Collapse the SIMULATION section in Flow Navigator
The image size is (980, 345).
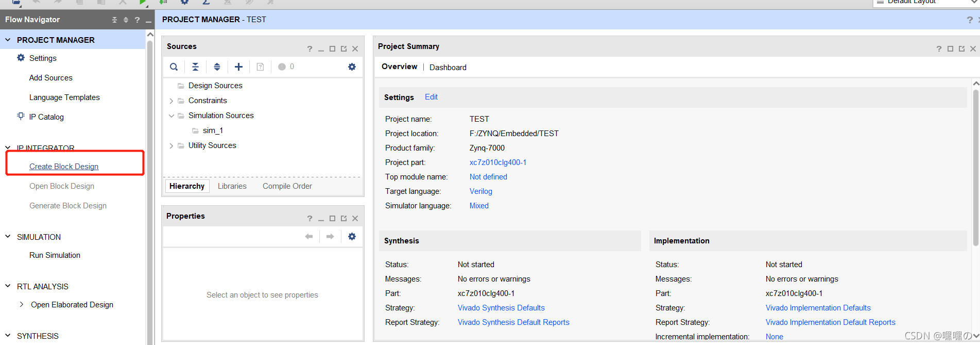8,237
